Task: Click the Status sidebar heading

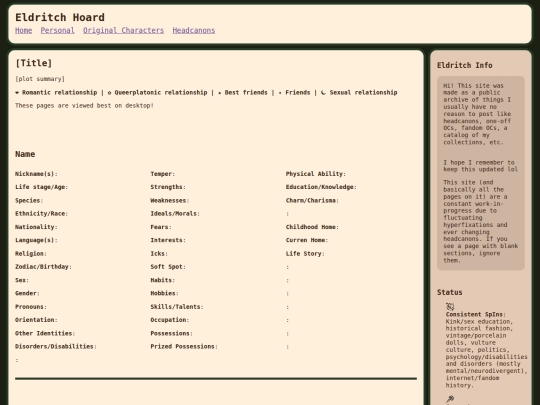Action: coord(449,292)
